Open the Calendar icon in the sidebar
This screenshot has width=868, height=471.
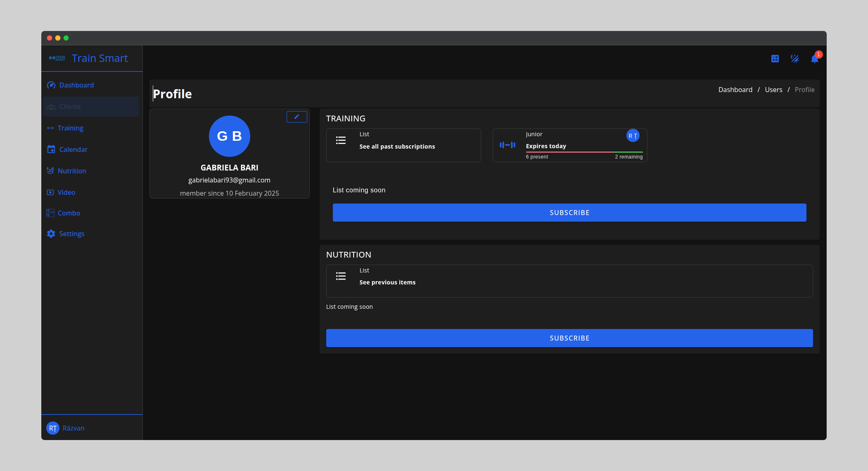(x=51, y=149)
